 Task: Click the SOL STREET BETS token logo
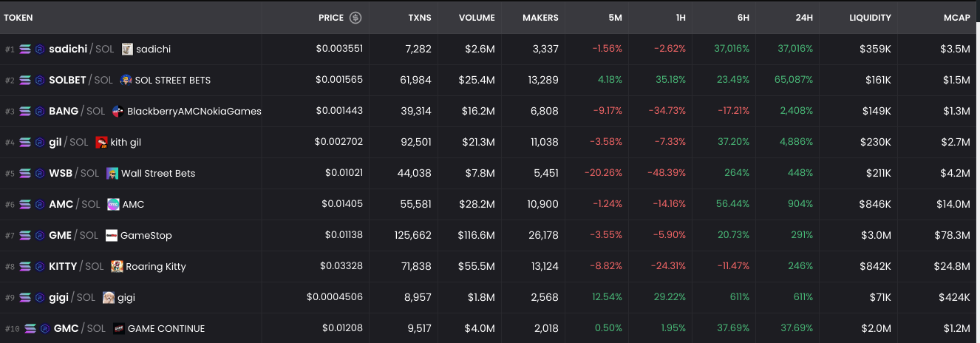[x=126, y=80]
